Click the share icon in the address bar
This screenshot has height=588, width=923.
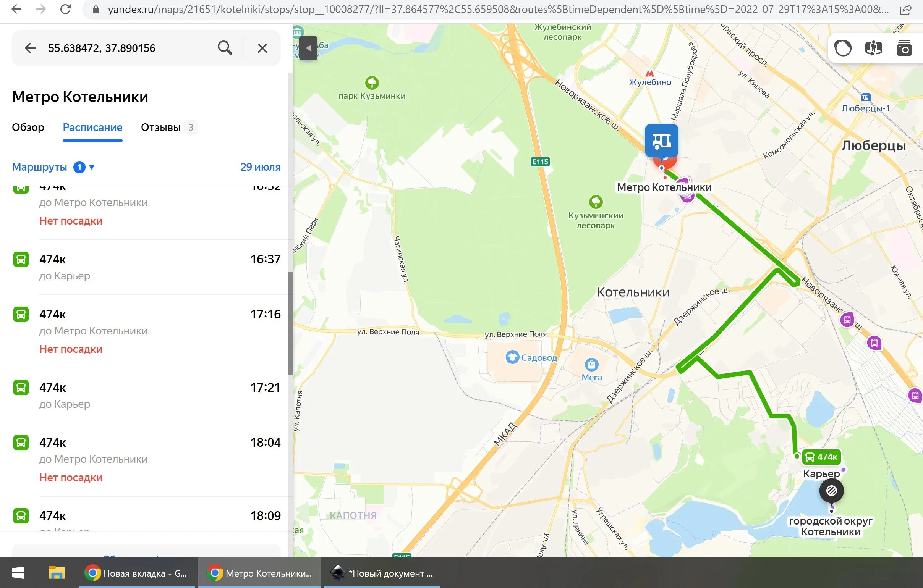coord(905,10)
